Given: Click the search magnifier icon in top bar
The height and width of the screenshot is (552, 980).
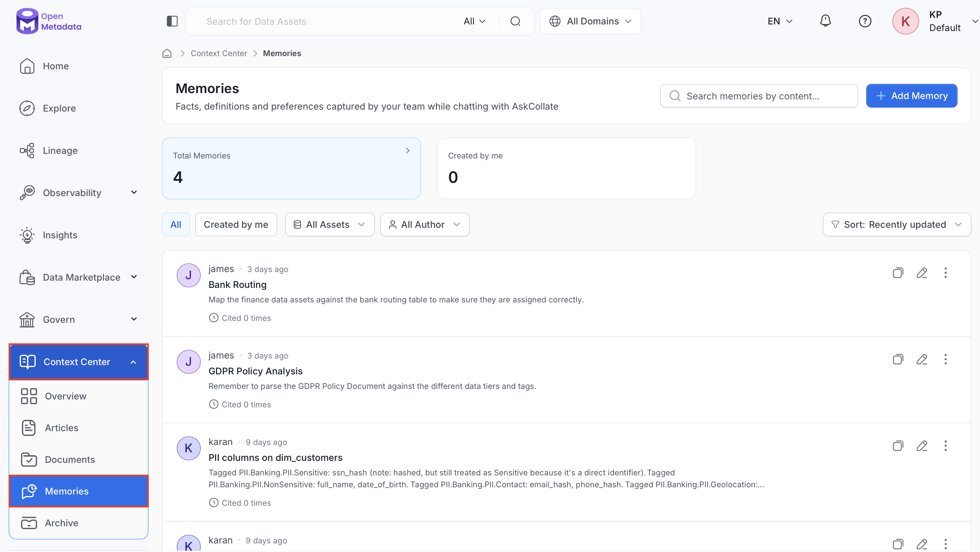Looking at the screenshot, I should (x=515, y=21).
